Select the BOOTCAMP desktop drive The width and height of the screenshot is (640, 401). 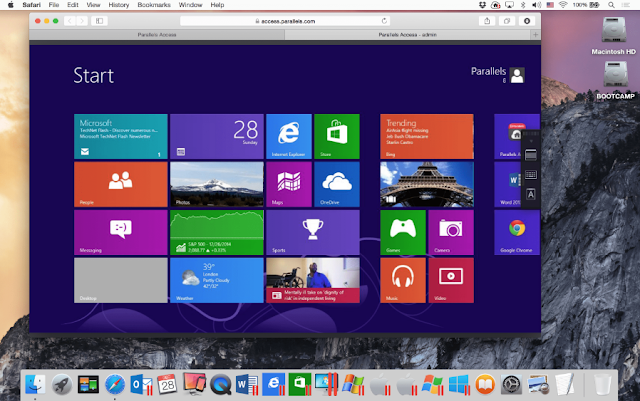tap(616, 80)
